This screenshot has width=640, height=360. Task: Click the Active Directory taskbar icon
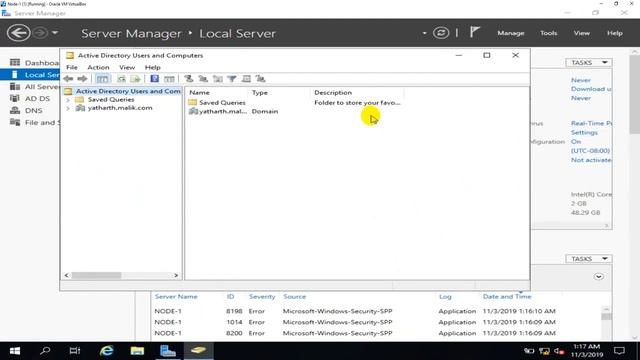click(x=198, y=351)
